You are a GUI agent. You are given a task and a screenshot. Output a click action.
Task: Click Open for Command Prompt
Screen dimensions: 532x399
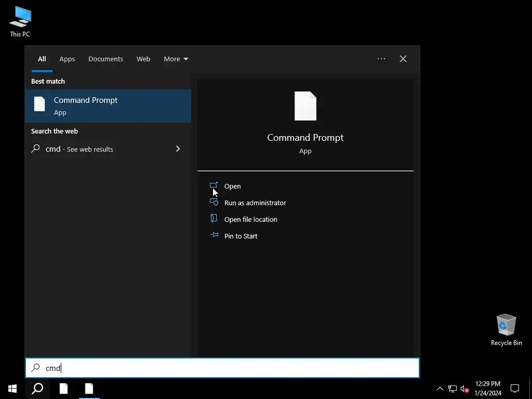232,187
